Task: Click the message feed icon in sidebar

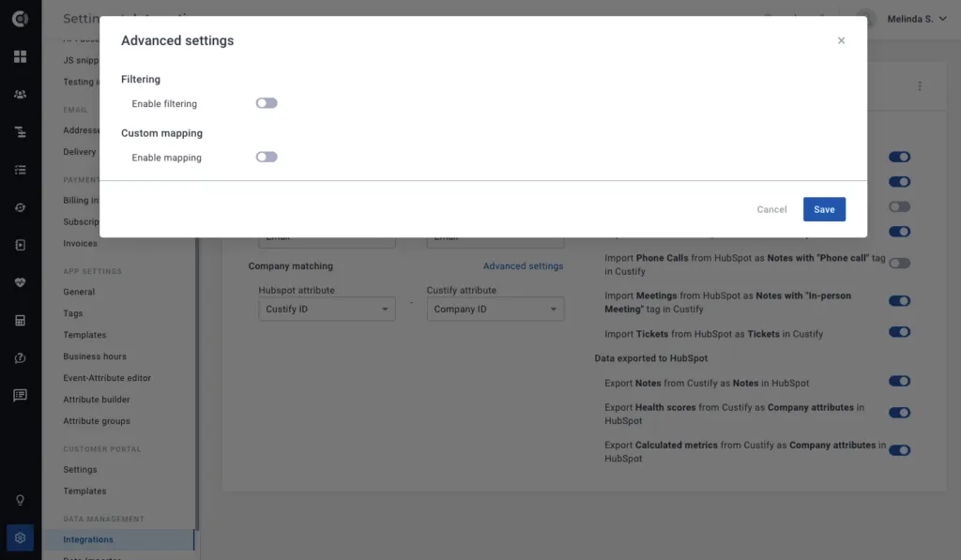Action: click(x=21, y=395)
